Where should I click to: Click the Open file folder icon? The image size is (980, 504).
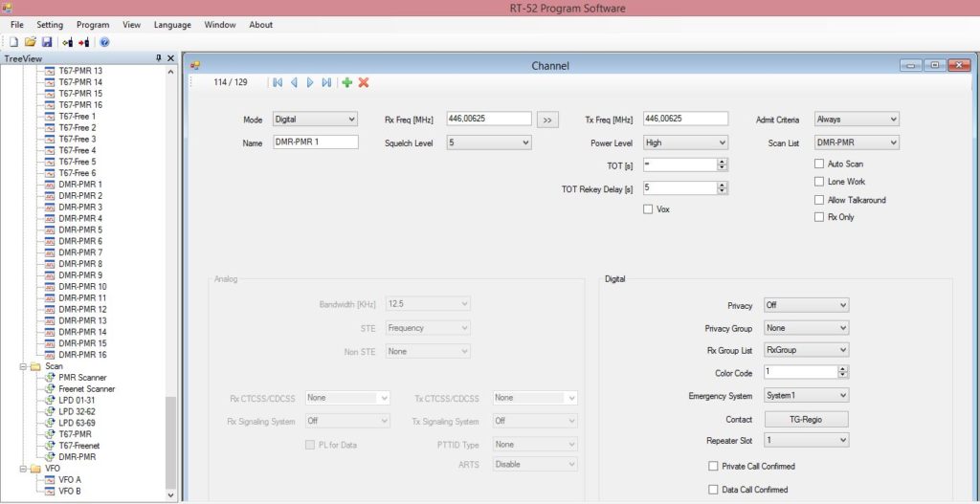(x=30, y=42)
